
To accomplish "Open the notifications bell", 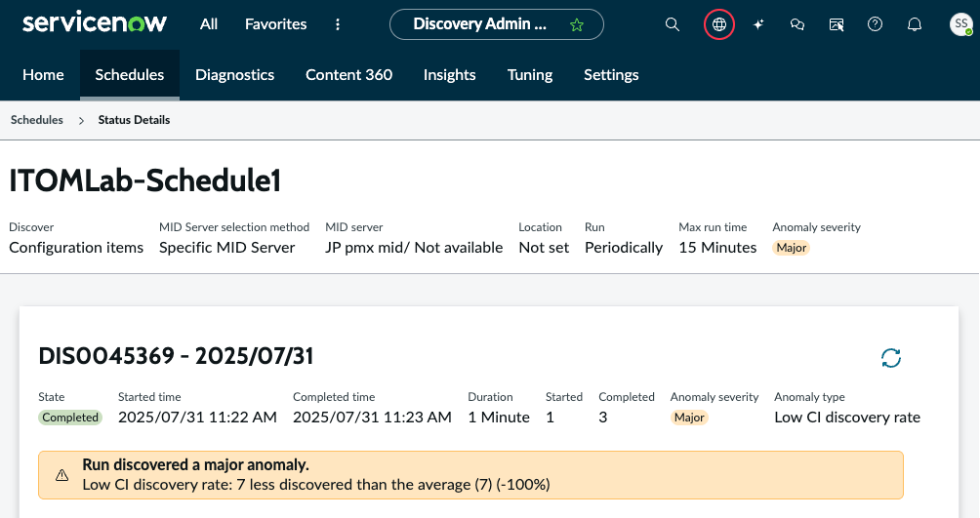I will 915,24.
